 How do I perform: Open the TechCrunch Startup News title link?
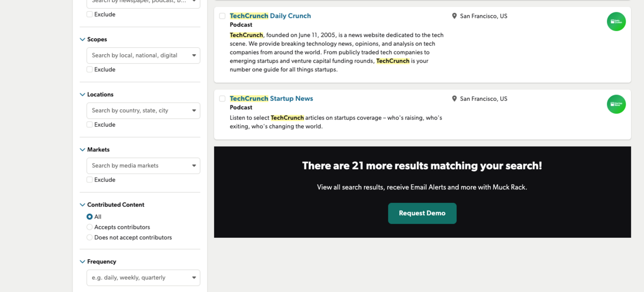pyautogui.click(x=271, y=99)
